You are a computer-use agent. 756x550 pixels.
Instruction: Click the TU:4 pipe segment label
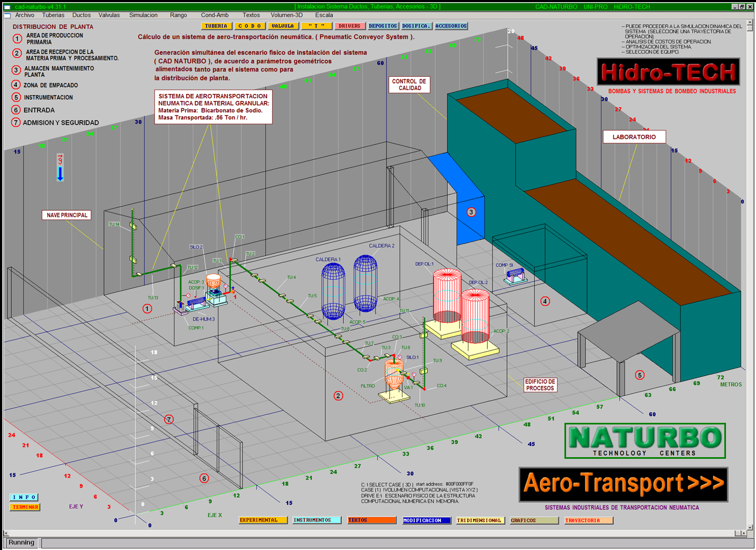point(291,277)
